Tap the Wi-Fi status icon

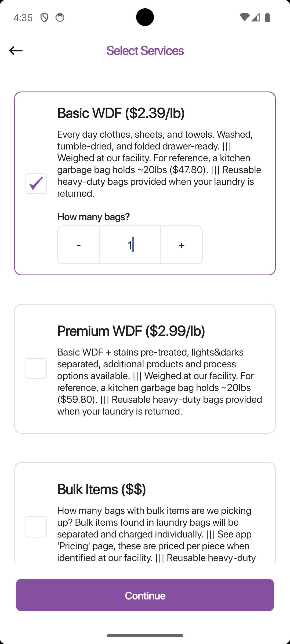click(244, 17)
